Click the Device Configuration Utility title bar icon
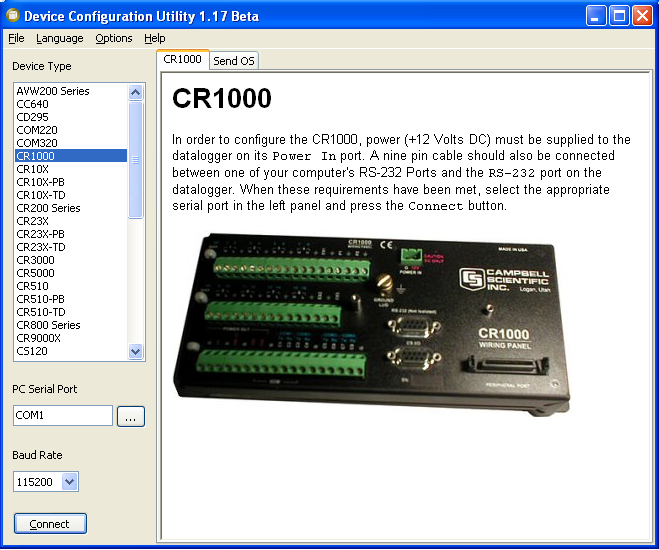 (12, 16)
